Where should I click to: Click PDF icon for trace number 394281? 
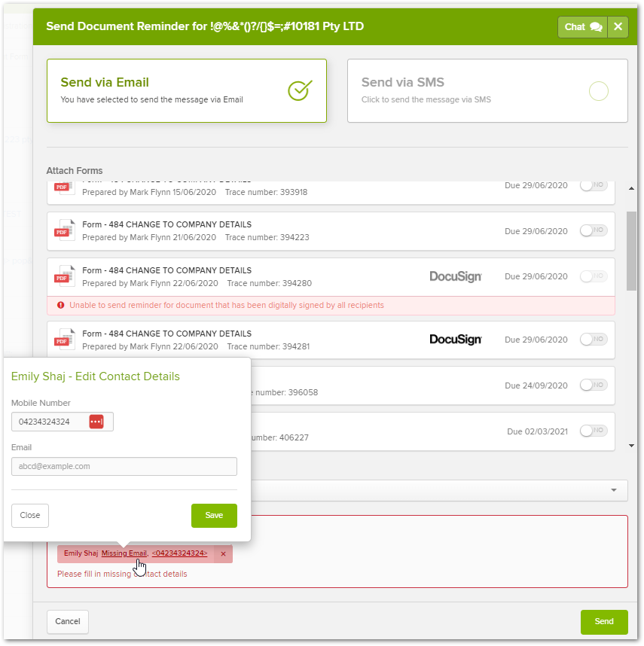click(x=65, y=340)
